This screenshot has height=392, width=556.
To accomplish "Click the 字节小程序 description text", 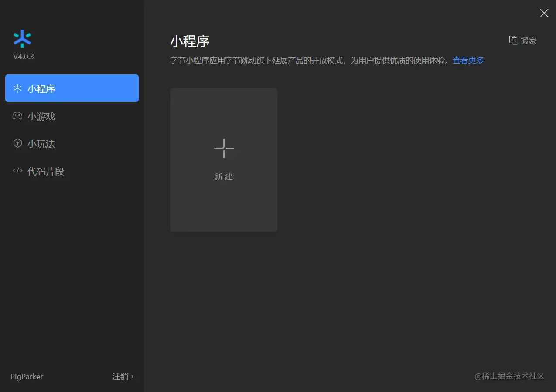I will [x=310, y=61].
